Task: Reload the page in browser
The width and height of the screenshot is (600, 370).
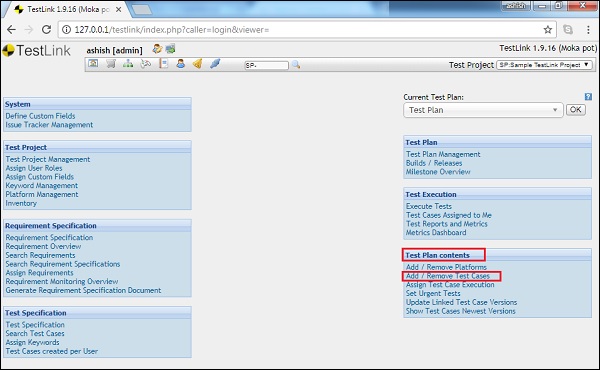Action: tap(46, 29)
